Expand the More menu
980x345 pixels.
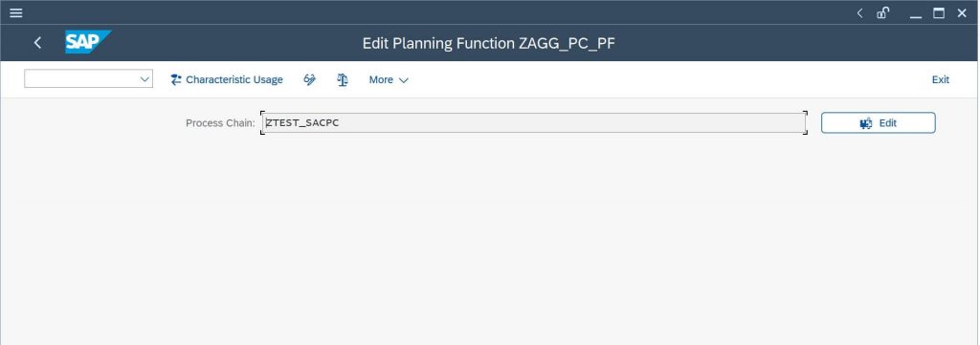389,79
